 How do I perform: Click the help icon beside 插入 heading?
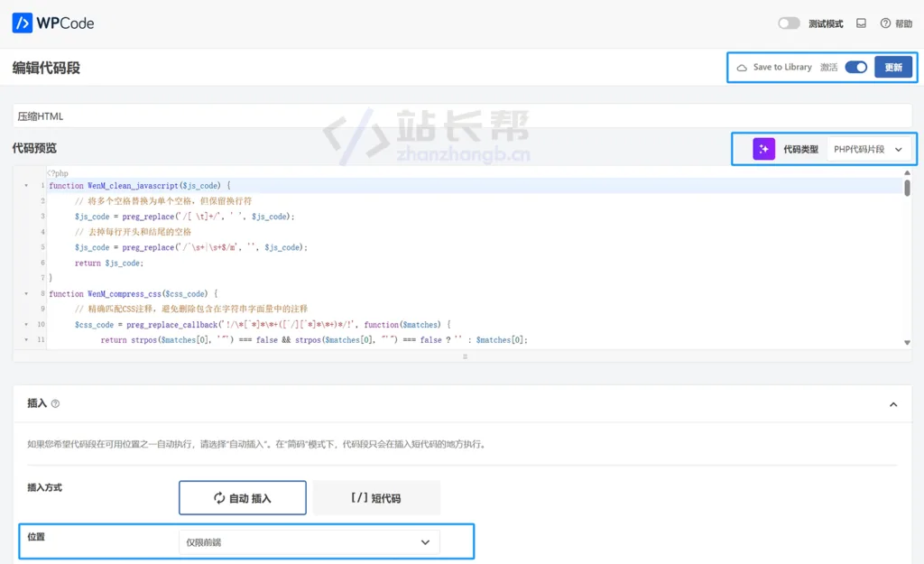point(56,404)
